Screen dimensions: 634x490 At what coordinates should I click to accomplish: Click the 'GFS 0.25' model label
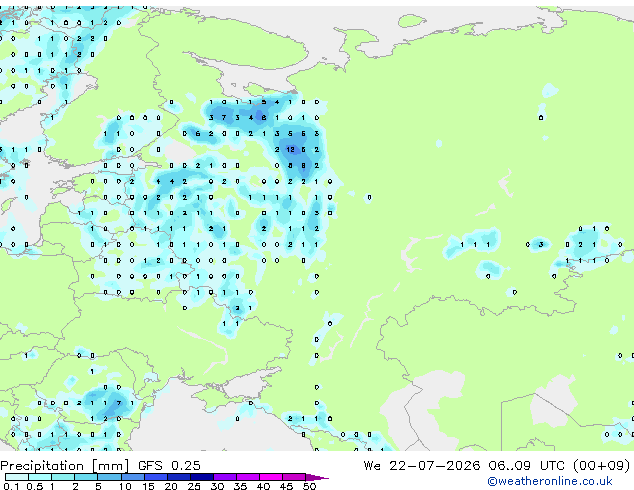pos(169,465)
